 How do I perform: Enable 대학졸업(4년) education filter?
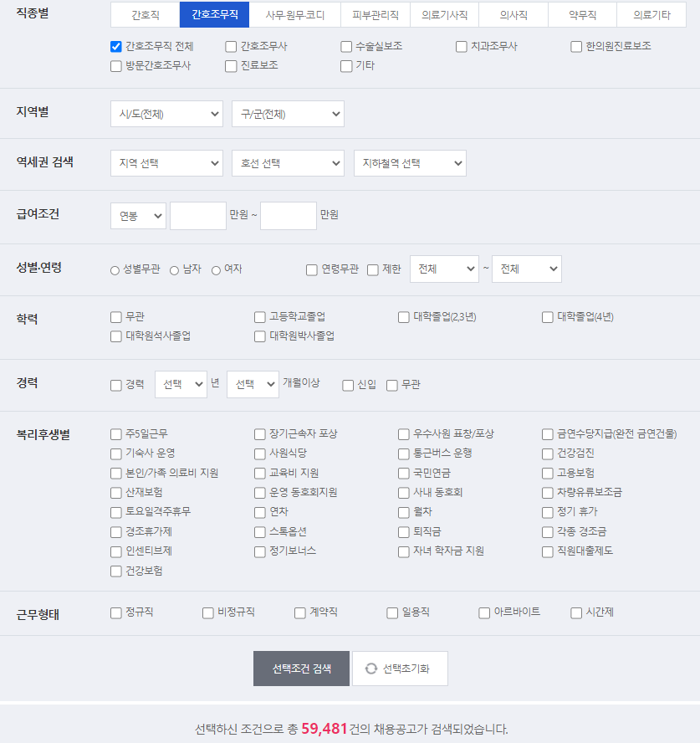[x=545, y=317]
